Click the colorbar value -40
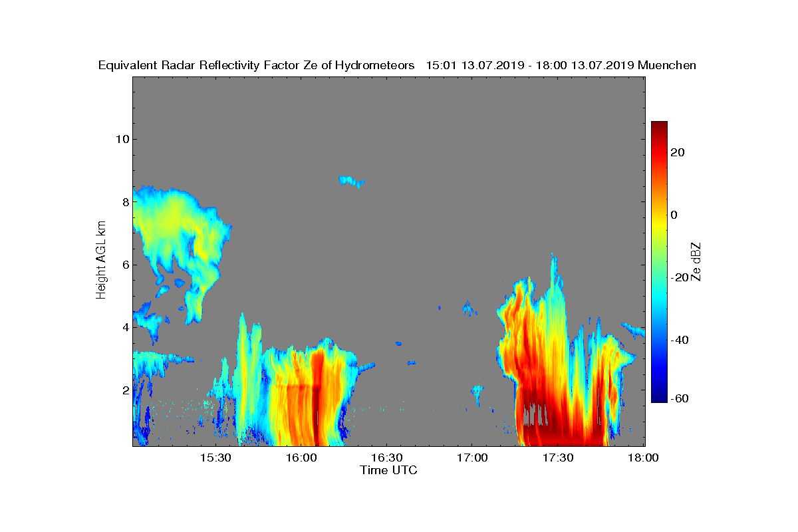This screenshot has height=532, width=798. pos(680,340)
